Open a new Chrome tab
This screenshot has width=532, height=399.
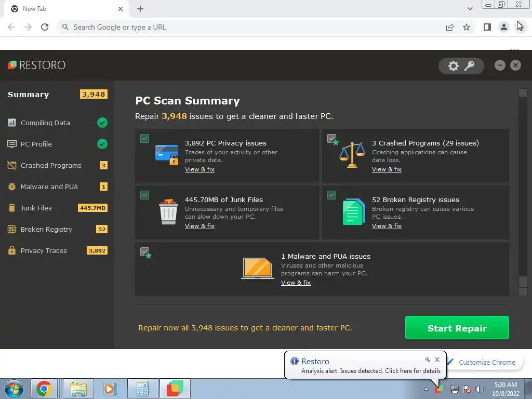click(140, 9)
